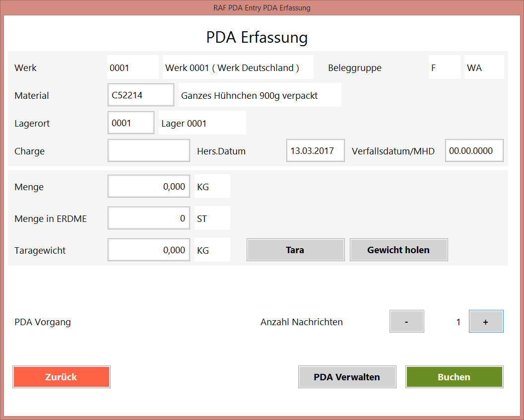Select the Beleggruppe WA field
The image size is (524, 420).
tap(484, 68)
